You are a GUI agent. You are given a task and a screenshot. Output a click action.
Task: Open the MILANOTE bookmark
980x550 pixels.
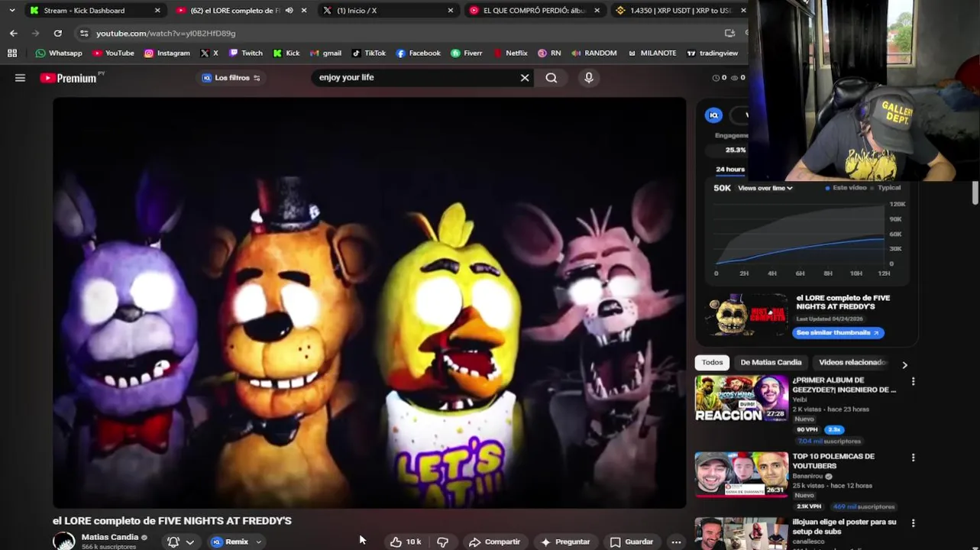tap(652, 53)
